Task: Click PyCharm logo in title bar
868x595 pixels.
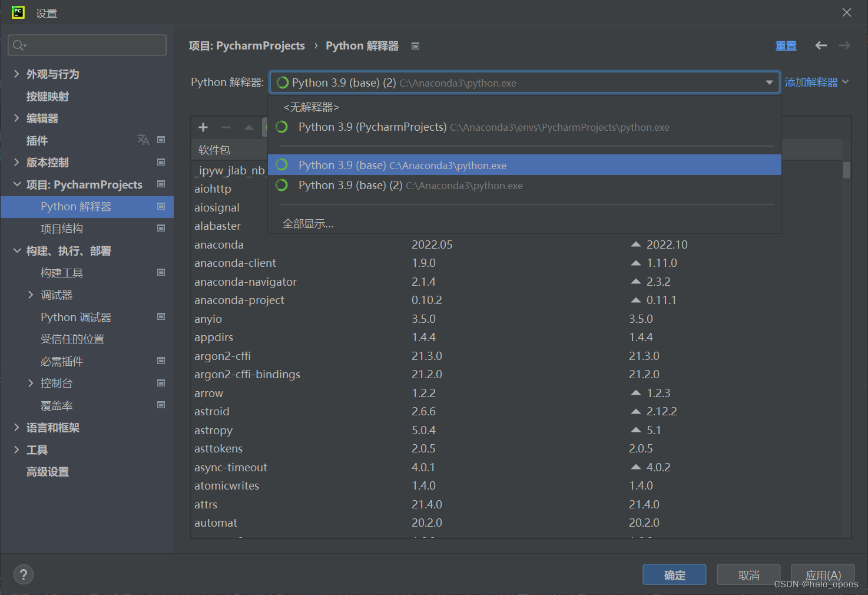Action: click(18, 12)
